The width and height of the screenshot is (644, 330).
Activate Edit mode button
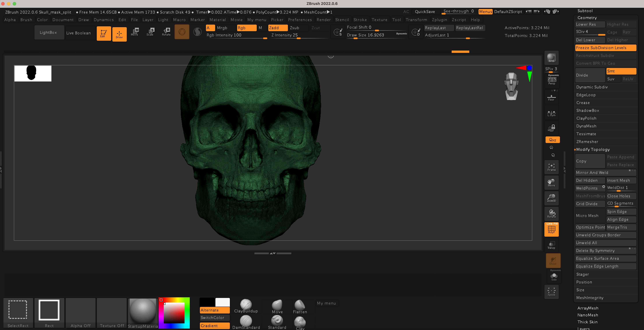click(104, 34)
